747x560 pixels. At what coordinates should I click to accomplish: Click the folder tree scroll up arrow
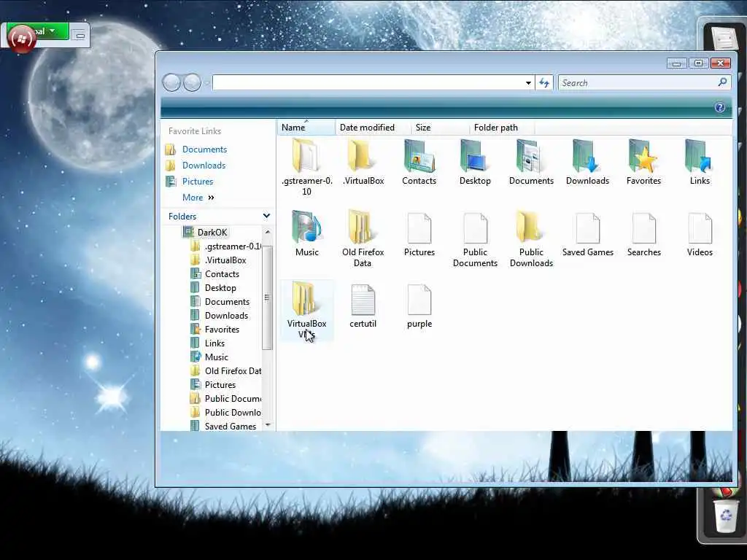[x=267, y=232]
